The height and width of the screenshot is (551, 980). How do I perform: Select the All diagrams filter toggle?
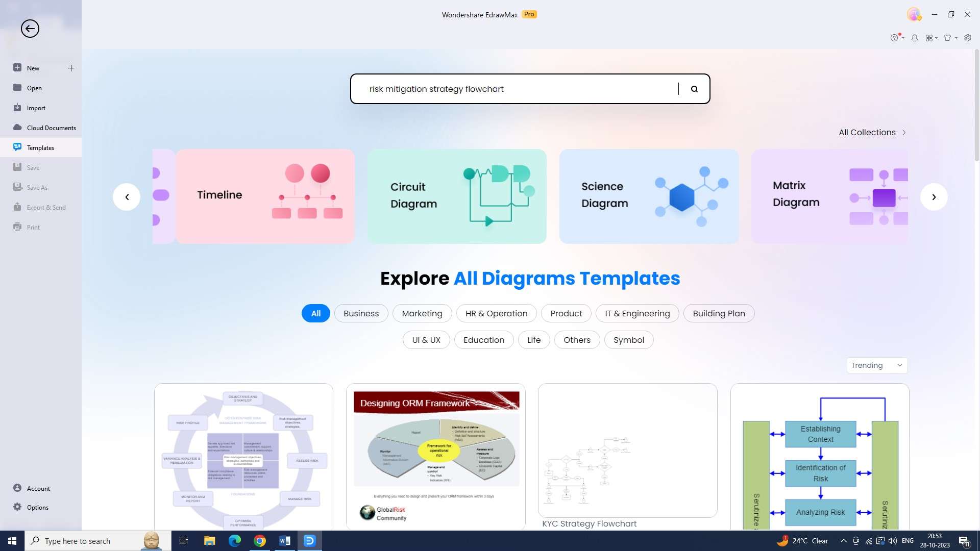tap(315, 313)
